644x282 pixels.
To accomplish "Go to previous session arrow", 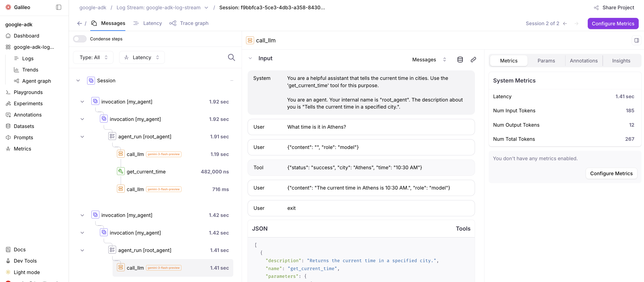I will click(565, 23).
